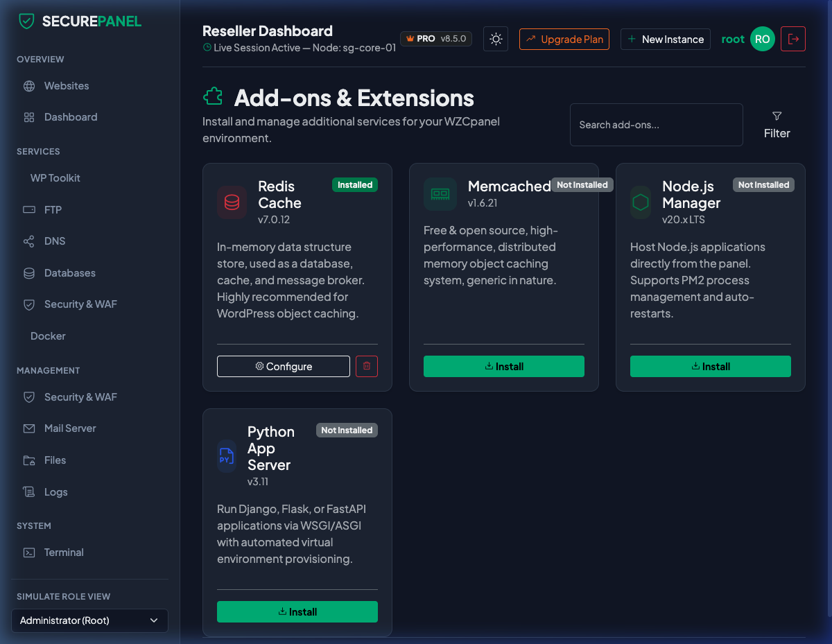Click the PRO v8.5.0 badge
This screenshot has width=832, height=644.
click(436, 39)
